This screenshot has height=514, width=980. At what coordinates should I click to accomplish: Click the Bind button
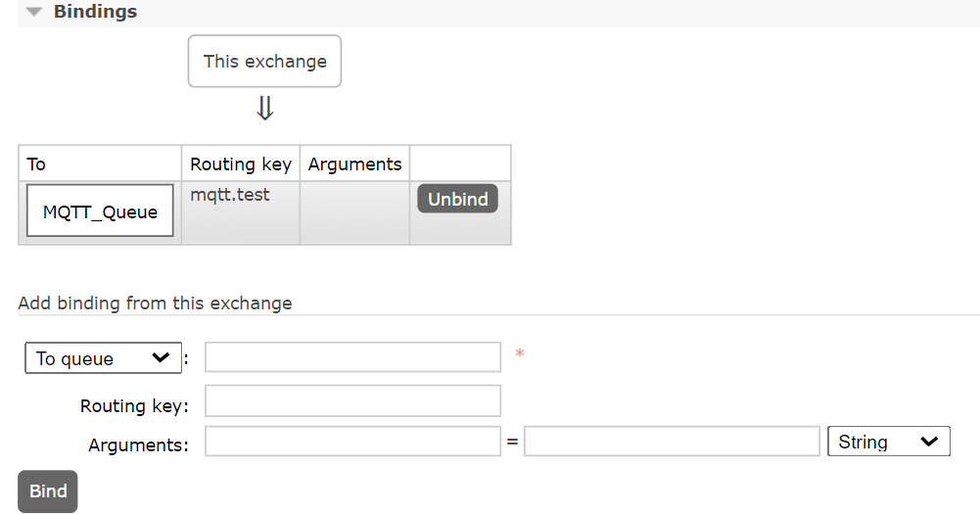48,491
